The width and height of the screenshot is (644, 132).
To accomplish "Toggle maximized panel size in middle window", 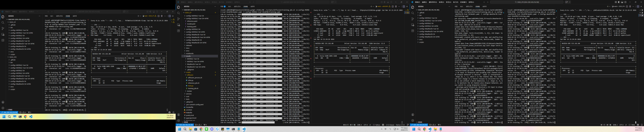I will click(403, 6).
